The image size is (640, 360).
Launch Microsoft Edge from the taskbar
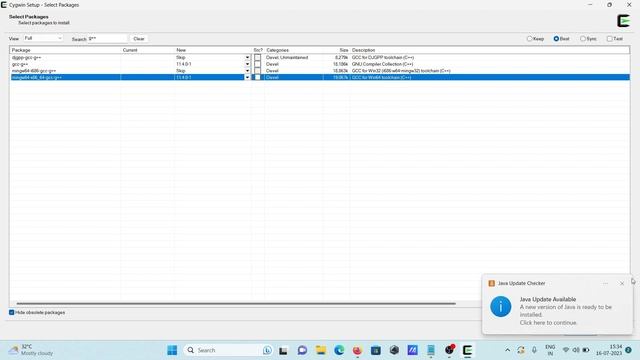coord(339,350)
